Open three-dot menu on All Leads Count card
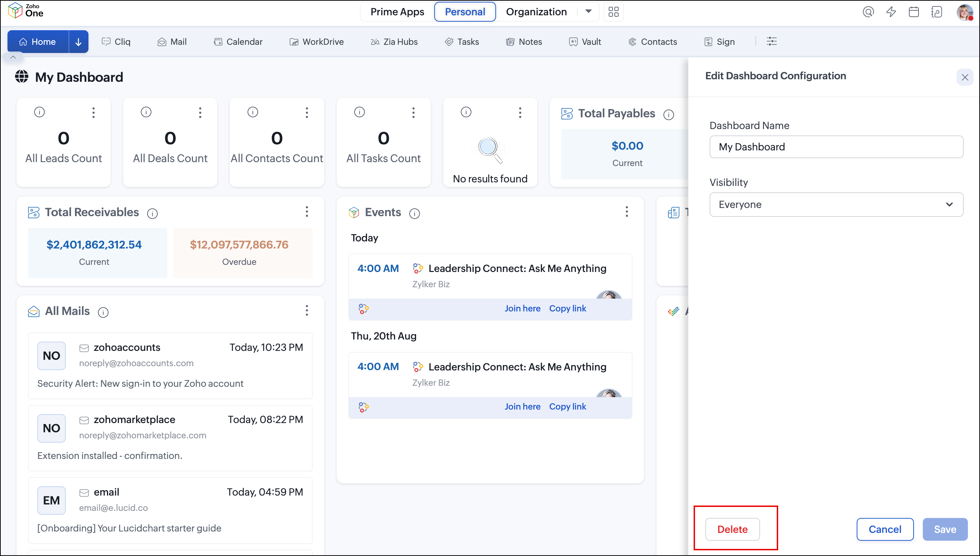This screenshot has height=556, width=980. (93, 112)
